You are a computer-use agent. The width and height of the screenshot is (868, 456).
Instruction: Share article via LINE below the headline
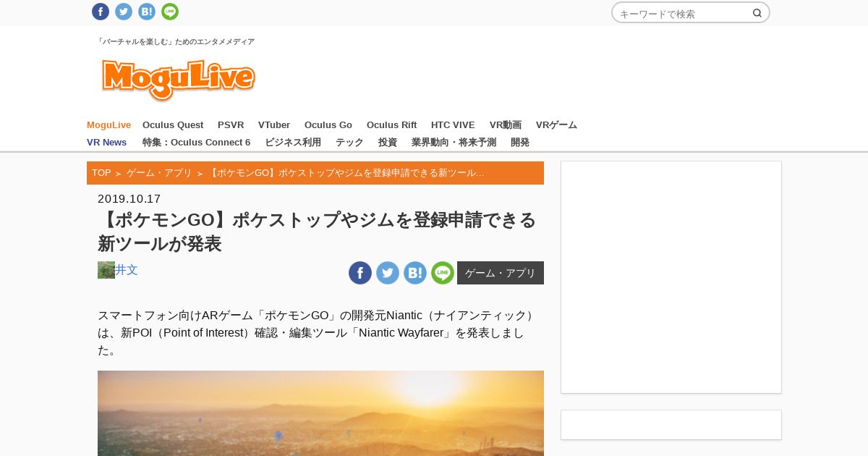point(443,273)
